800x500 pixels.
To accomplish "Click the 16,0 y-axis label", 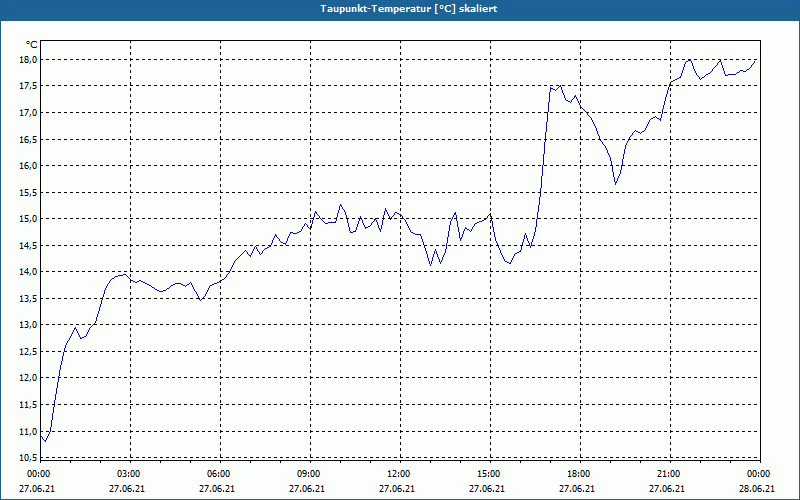I will click(x=28, y=166).
